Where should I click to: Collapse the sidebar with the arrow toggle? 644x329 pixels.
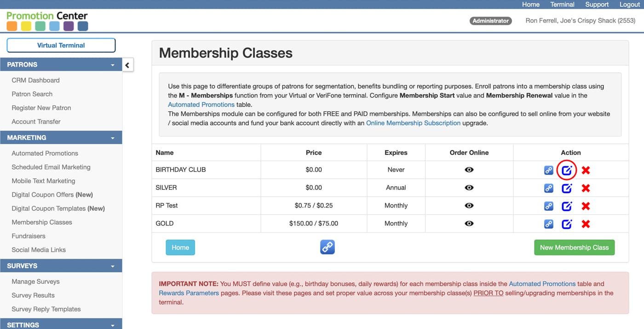coord(127,65)
